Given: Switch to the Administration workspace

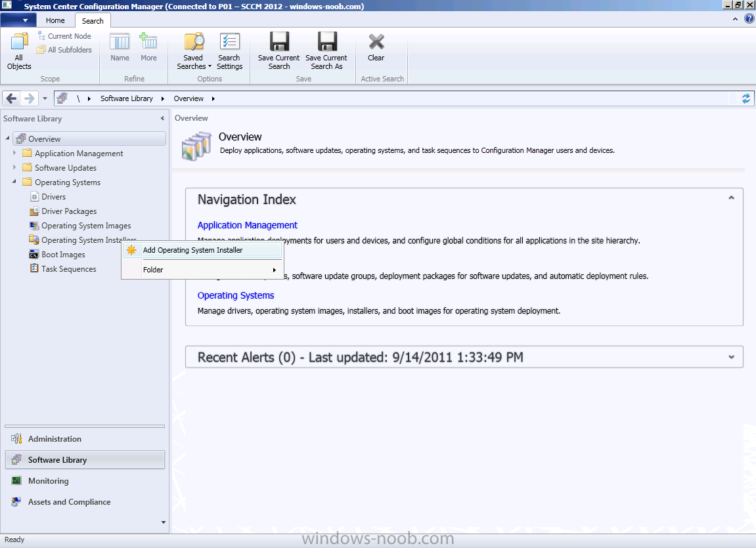Looking at the screenshot, I should pyautogui.click(x=85, y=438).
